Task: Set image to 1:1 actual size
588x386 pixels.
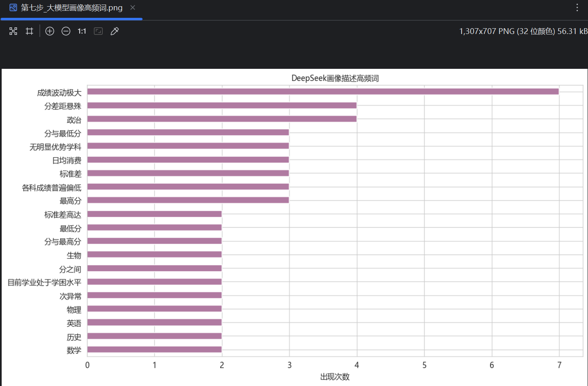Action: pyautogui.click(x=82, y=31)
